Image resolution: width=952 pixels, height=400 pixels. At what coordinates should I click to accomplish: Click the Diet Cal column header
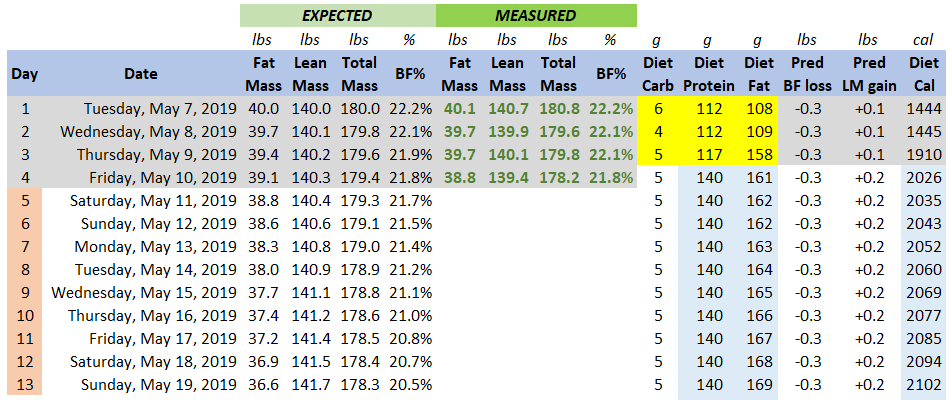pyautogui.click(x=924, y=73)
